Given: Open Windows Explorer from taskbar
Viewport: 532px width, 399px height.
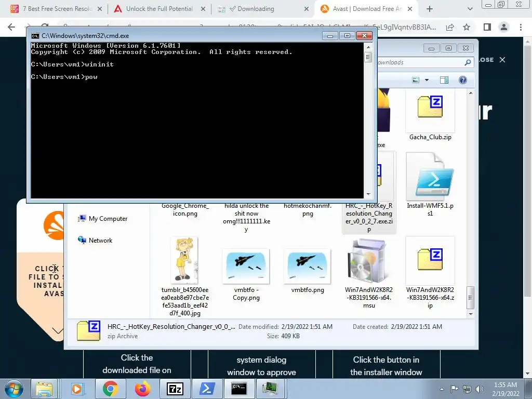Looking at the screenshot, I should click(44, 389).
